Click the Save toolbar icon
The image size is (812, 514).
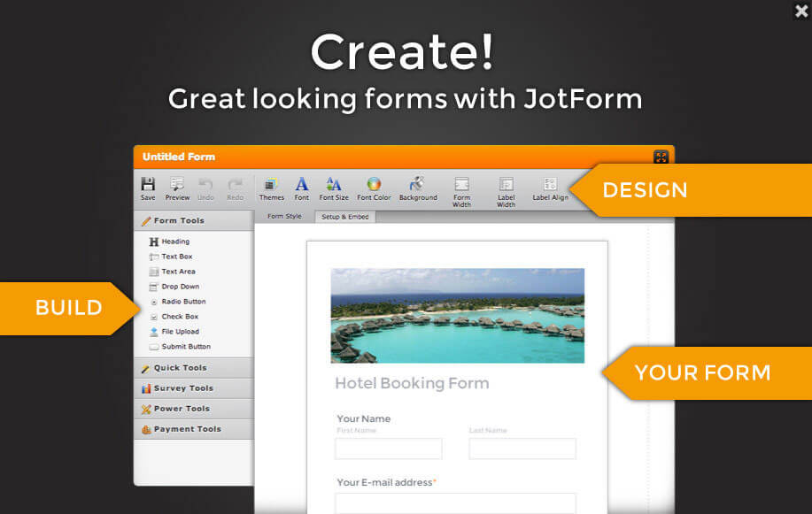tap(148, 188)
